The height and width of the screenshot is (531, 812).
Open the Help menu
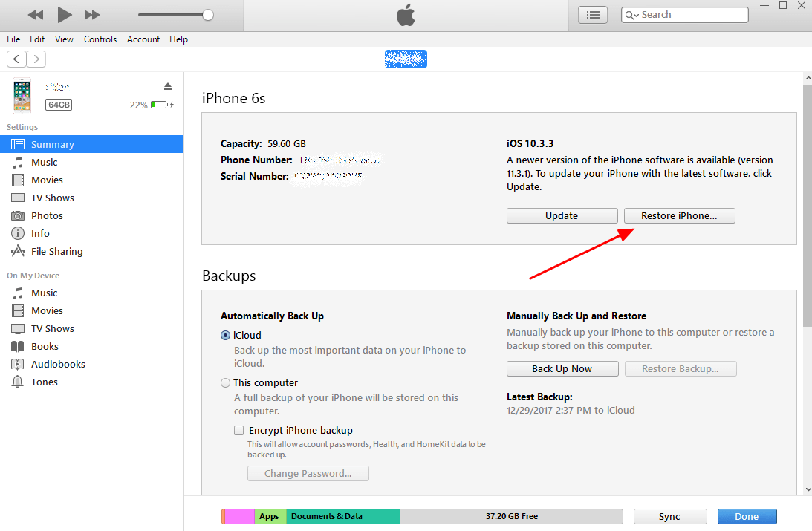(x=178, y=39)
